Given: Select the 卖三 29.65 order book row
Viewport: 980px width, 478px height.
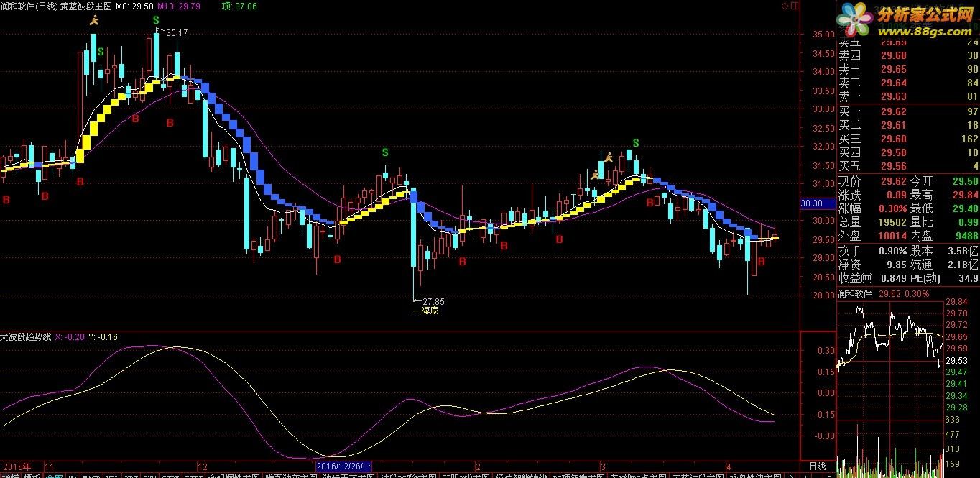Looking at the screenshot, I should (908, 69).
